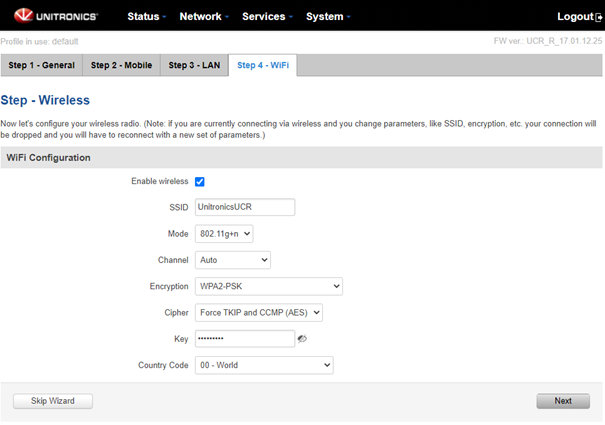This screenshot has height=425, width=605.
Task: Open the Services menu
Action: click(x=267, y=17)
